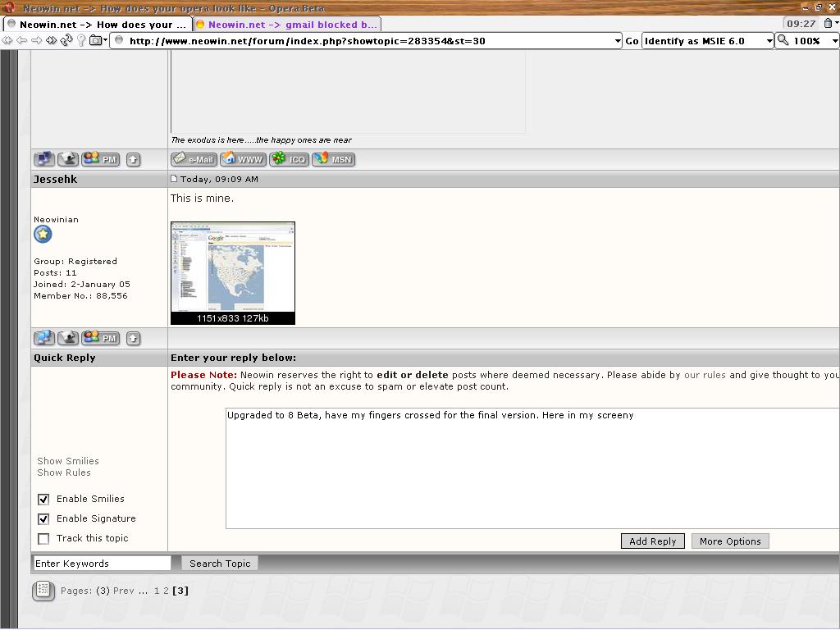The width and height of the screenshot is (840, 630).
Task: Send PM from the upper post footer
Action: [101, 159]
